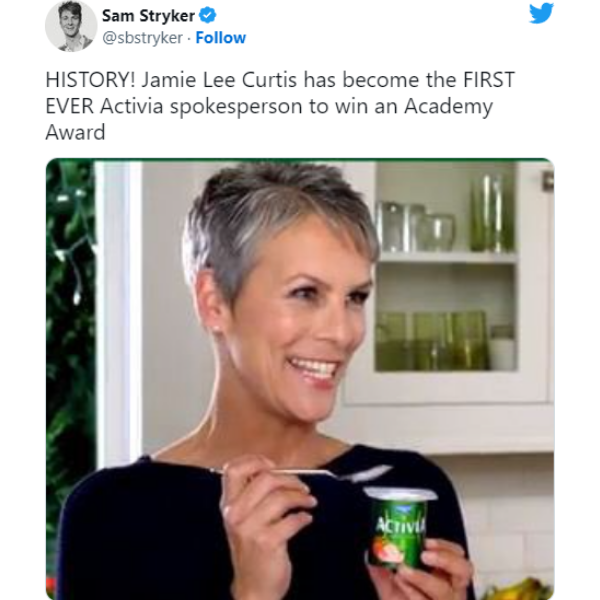Click the green Activia yogurt cup in photo
Viewport: 600px width, 600px height.
click(x=398, y=527)
